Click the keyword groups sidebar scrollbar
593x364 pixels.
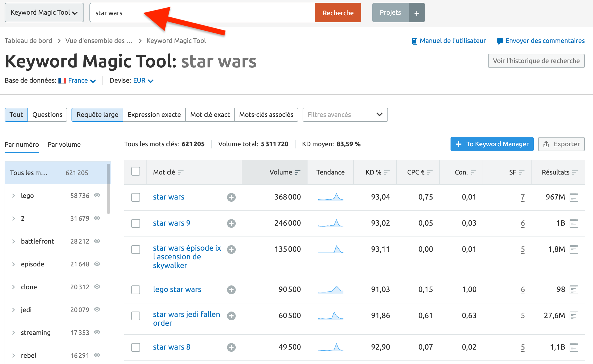point(108,189)
